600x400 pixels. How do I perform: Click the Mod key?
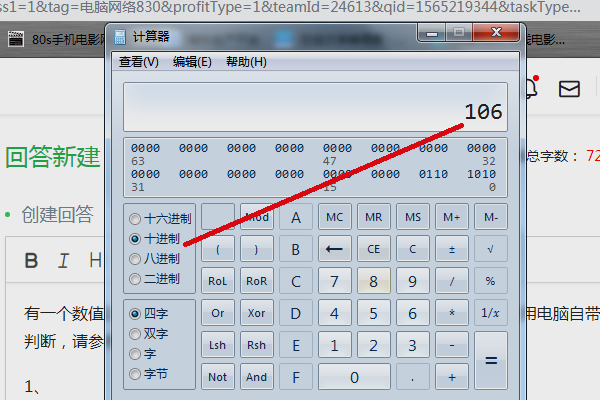tap(257, 217)
